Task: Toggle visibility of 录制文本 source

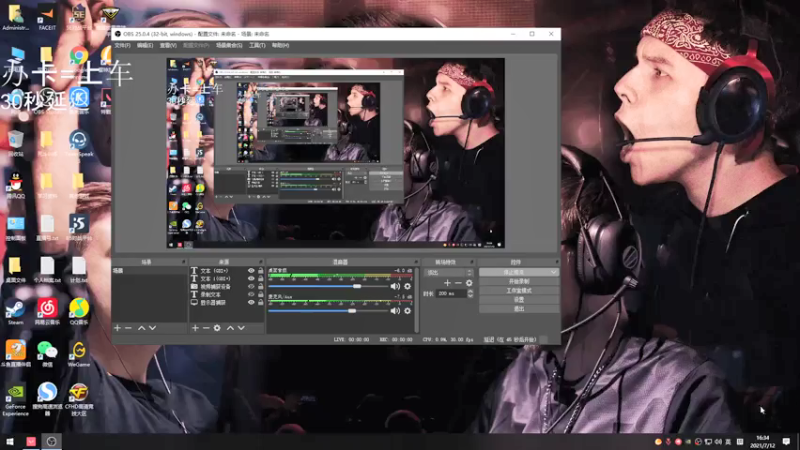Action: (251, 294)
